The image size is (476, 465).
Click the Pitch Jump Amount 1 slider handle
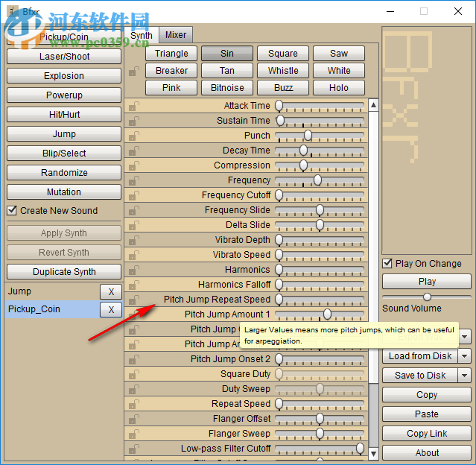pos(327,314)
